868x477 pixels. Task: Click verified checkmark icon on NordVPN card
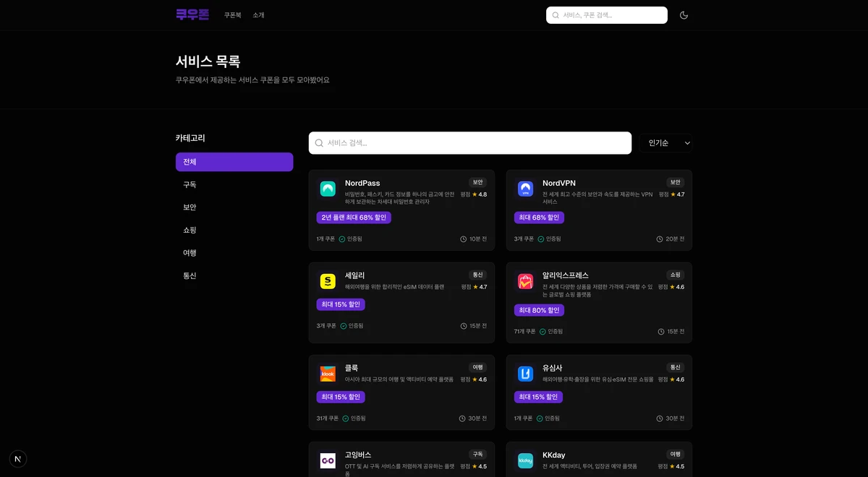coord(540,239)
